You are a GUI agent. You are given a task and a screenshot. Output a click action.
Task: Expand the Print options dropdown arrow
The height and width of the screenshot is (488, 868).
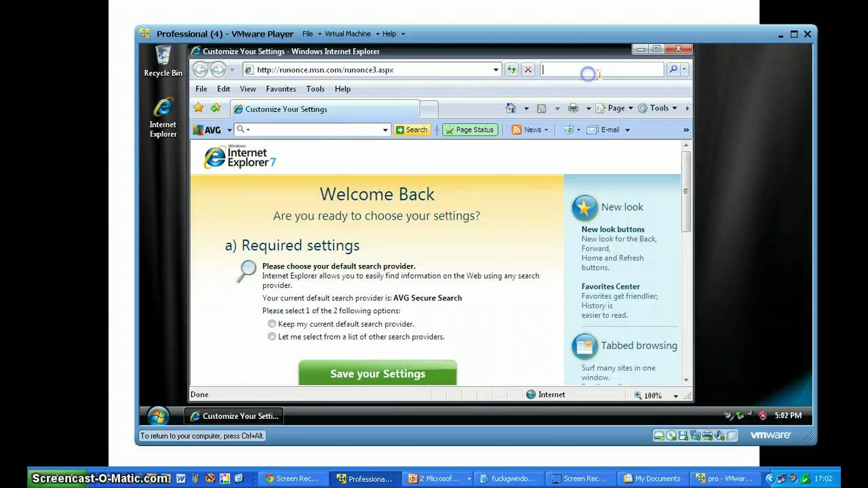click(x=589, y=108)
